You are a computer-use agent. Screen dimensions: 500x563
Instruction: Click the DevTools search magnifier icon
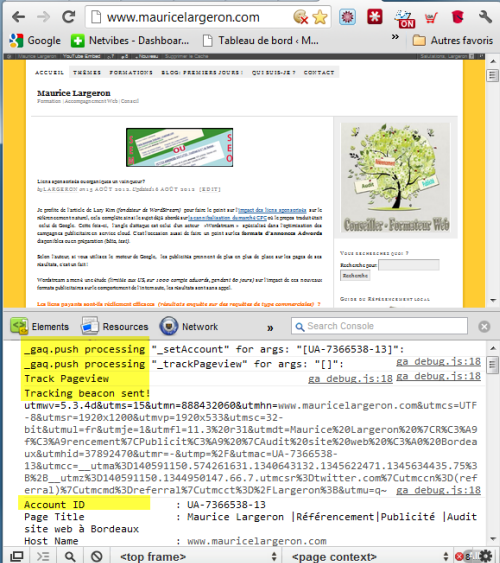[x=70, y=557]
